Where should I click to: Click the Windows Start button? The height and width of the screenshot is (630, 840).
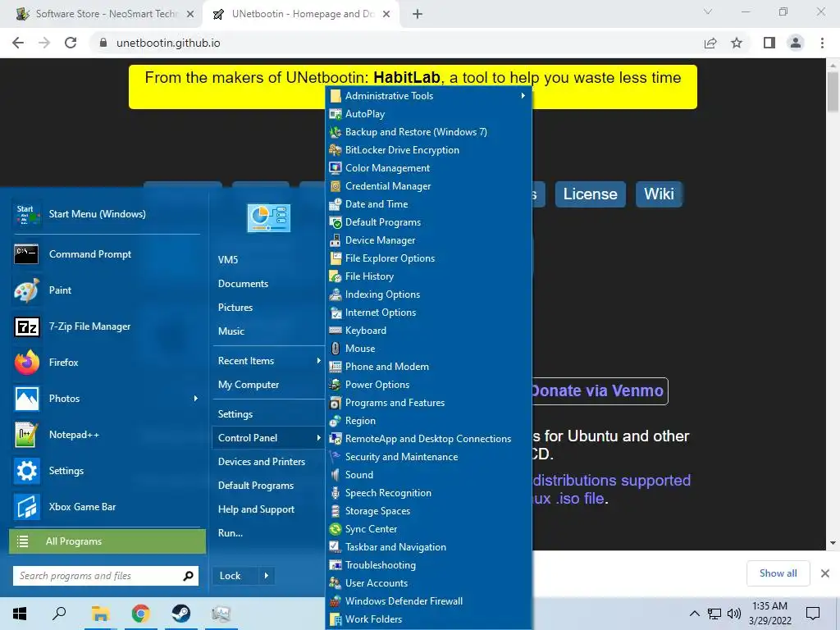click(x=20, y=614)
